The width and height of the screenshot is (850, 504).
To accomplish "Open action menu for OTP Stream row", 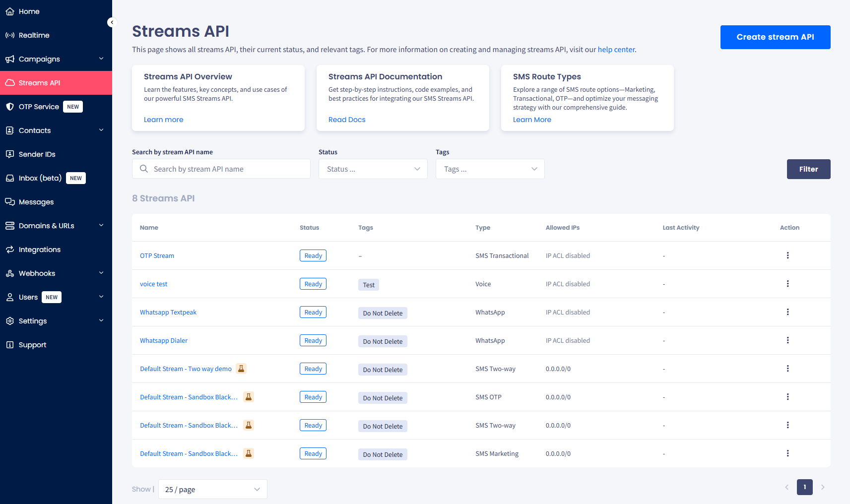I will (787, 255).
